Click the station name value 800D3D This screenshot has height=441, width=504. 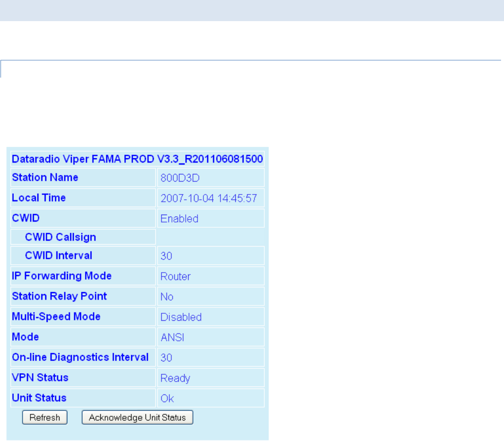click(180, 178)
